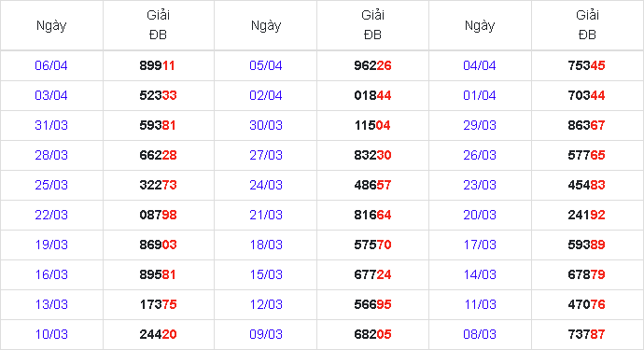Click the 29/03 date link
Viewport: 644px width, 350px height.
(x=480, y=125)
